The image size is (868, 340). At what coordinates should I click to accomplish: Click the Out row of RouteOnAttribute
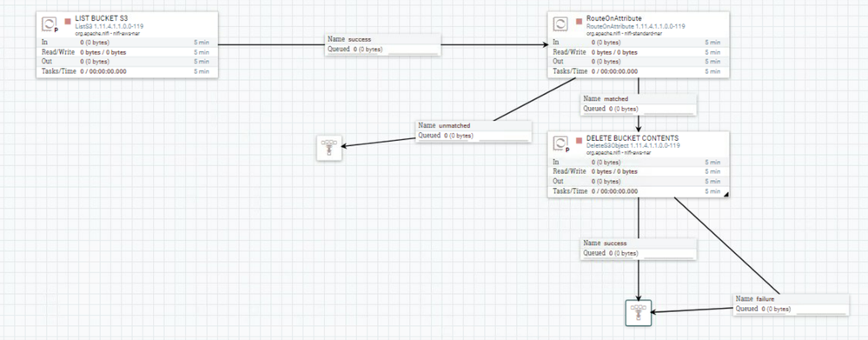pos(639,62)
